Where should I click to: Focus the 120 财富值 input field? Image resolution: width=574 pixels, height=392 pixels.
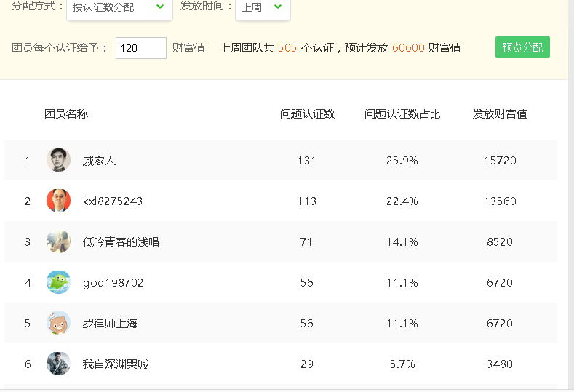click(141, 48)
